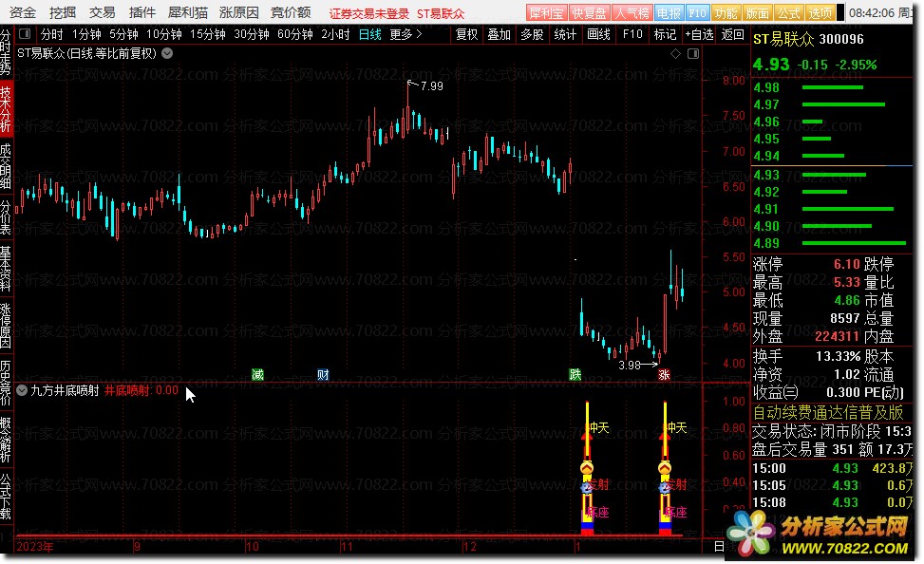Click the green 跌 event marker
Image resolution: width=924 pixels, height=564 pixels.
click(575, 374)
